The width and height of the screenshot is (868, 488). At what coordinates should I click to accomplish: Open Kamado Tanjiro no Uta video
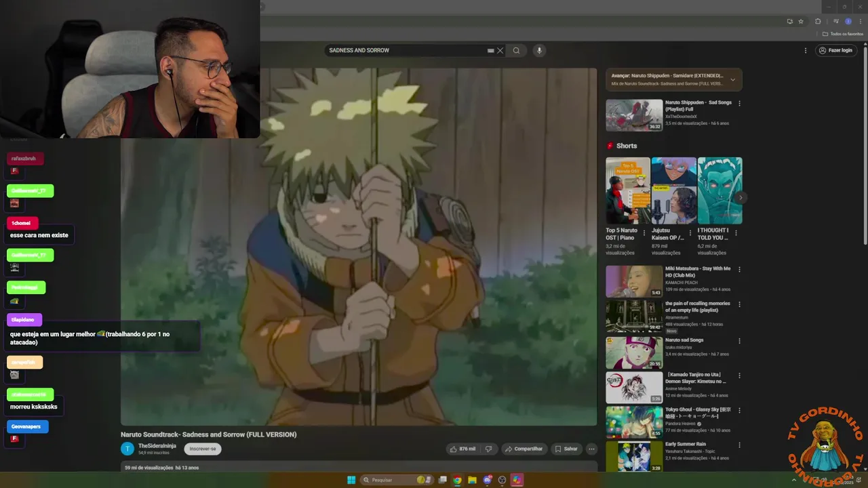coord(634,387)
